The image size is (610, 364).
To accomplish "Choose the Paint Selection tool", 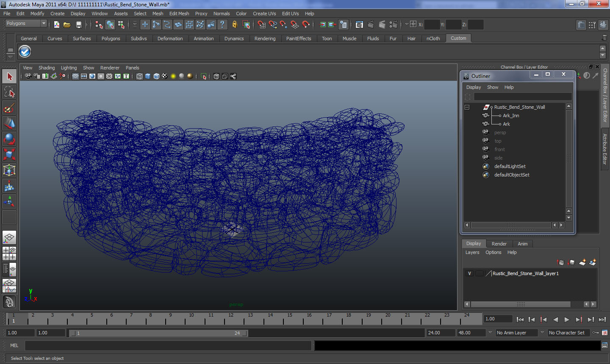I will click(x=9, y=108).
